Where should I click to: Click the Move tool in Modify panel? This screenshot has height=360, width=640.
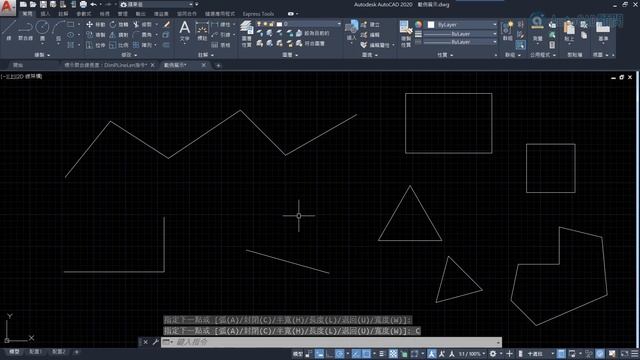pyautogui.click(x=95, y=24)
